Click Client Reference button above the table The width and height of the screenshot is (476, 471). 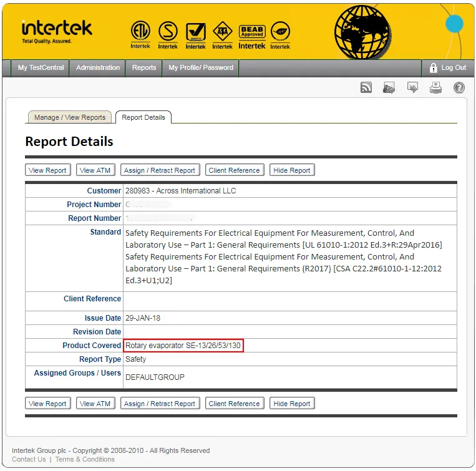point(235,170)
